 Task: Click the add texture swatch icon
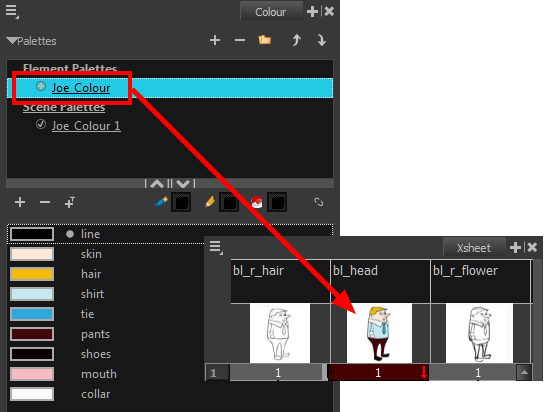click(70, 202)
